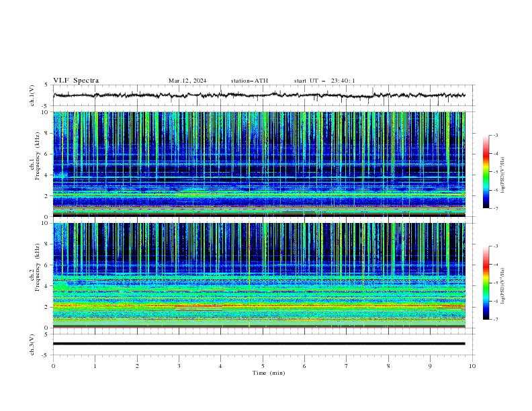532x411 pixels.
Task: Click the "Time (min)" axis title
Action: click(269, 373)
